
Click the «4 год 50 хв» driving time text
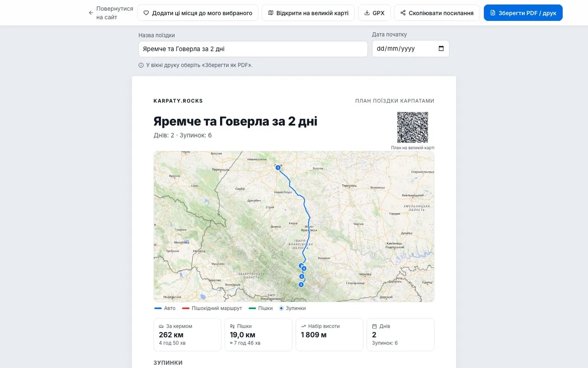click(x=172, y=343)
